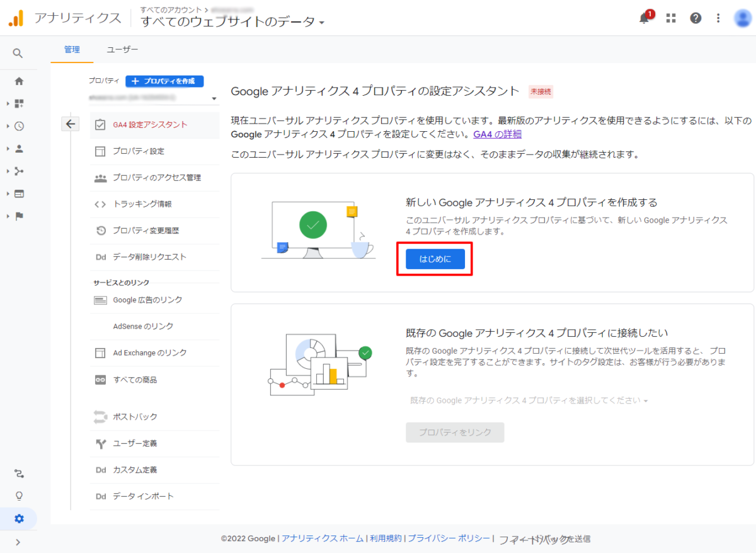Click the blue はじめに button

[435, 259]
